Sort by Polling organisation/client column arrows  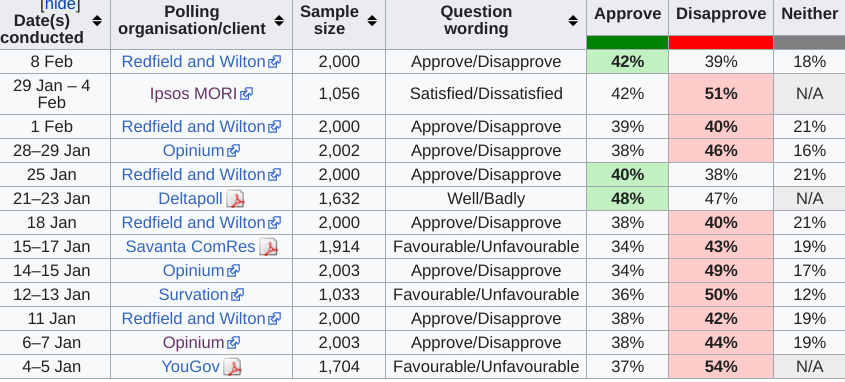[279, 21]
